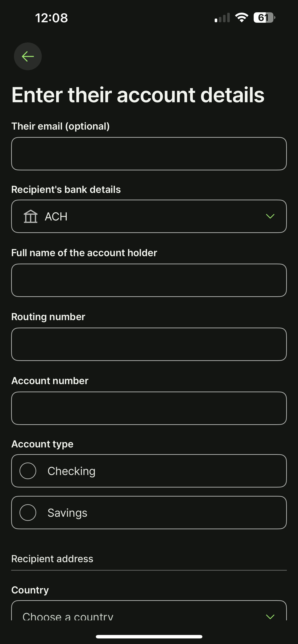Tap the green back arrow button
This screenshot has height=644, width=298.
28,56
